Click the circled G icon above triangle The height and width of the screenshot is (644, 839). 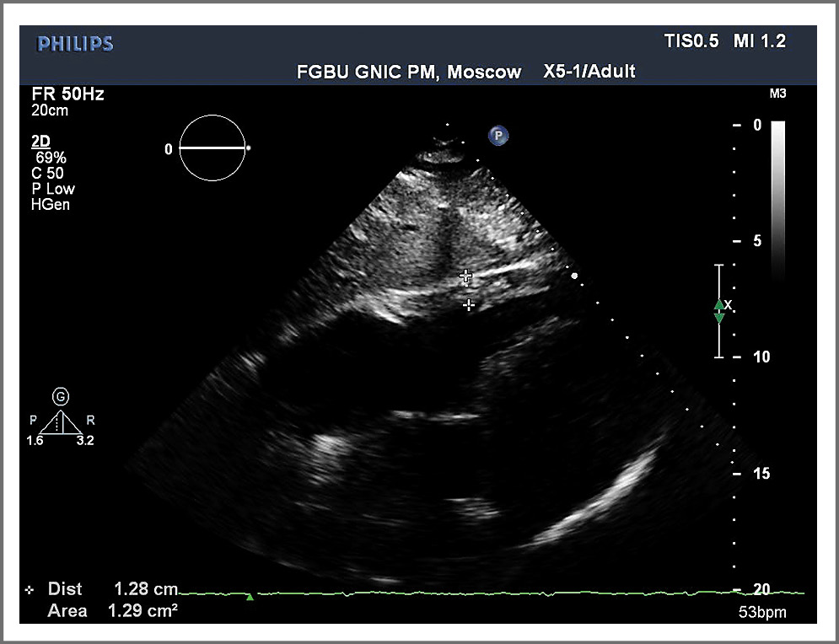point(60,395)
